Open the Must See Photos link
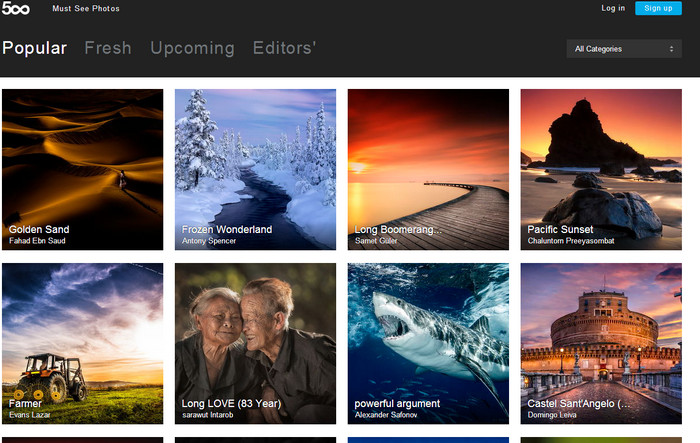 click(86, 9)
